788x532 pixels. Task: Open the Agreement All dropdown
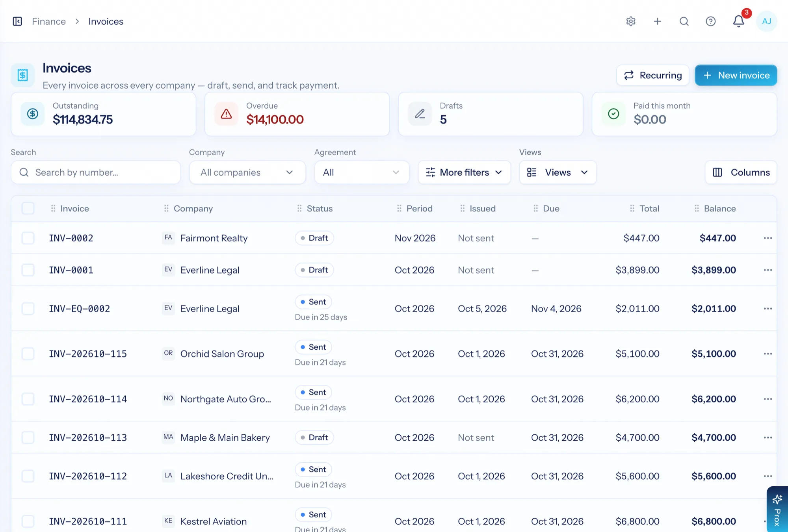pyautogui.click(x=362, y=172)
